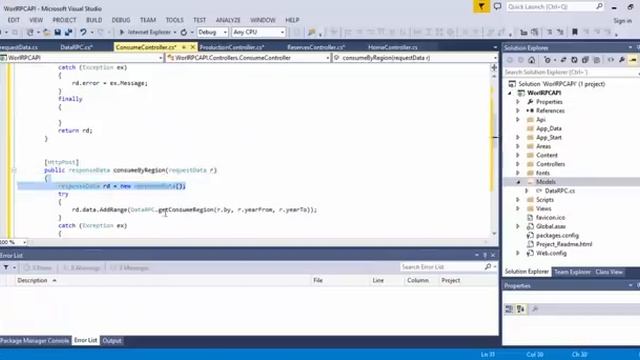This screenshot has width=640, height=360.
Task: Open the Debug configuration dropdown
Action: pyautogui.click(x=212, y=32)
